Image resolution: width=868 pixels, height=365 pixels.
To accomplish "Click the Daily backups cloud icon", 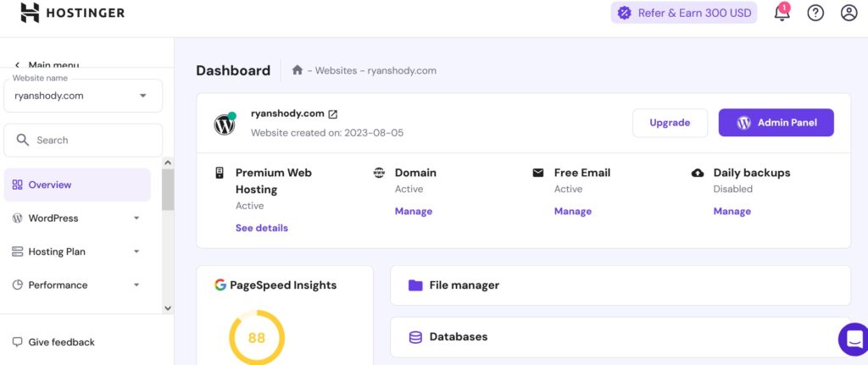I will pos(698,173).
